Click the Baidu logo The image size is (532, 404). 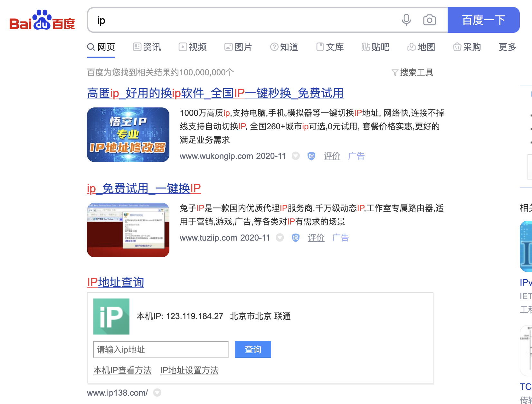tap(42, 20)
